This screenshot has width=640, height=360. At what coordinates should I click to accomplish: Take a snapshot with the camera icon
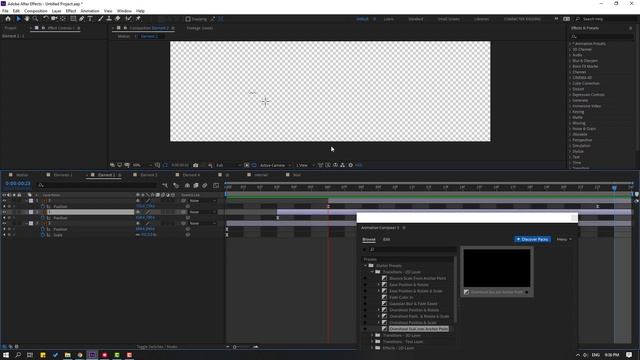196,165
